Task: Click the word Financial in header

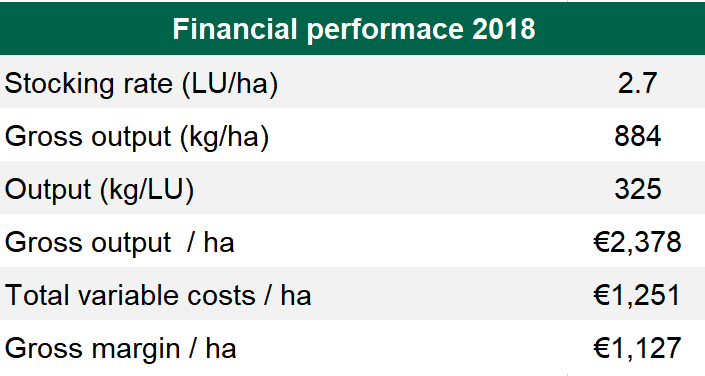Action: tap(236, 29)
